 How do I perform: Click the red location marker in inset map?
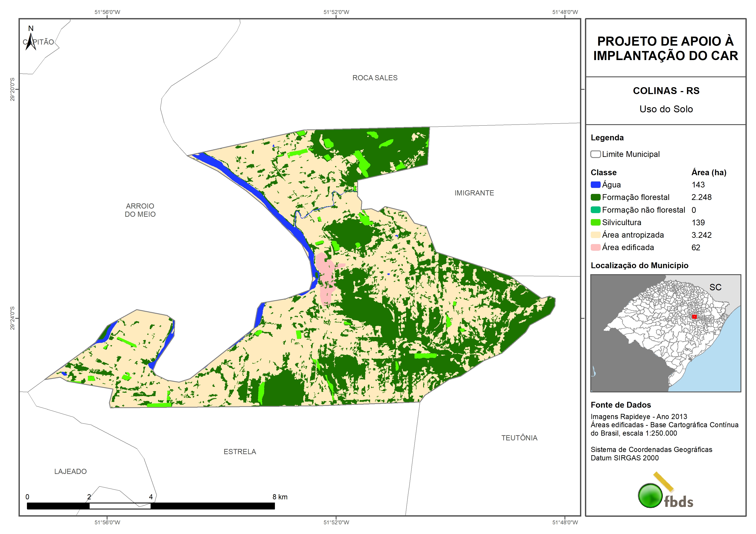(694, 317)
